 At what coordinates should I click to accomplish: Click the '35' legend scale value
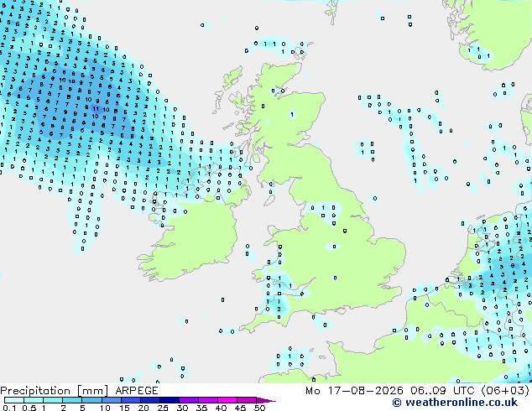pyautogui.click(x=201, y=408)
